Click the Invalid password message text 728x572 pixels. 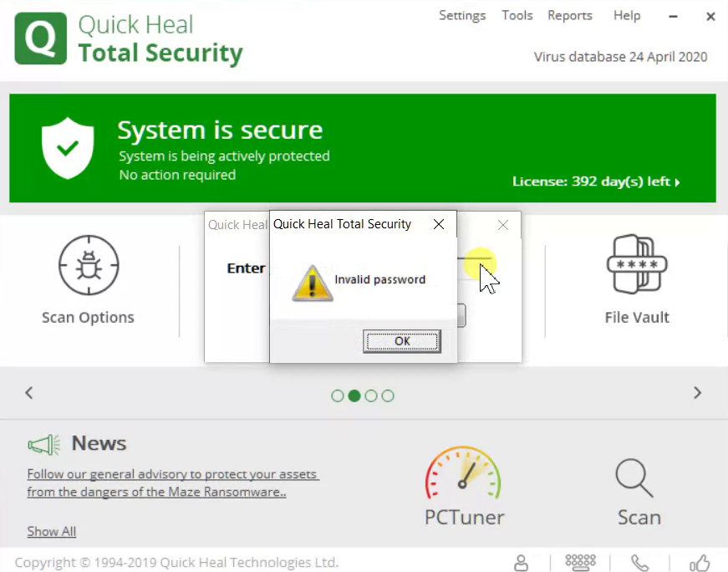tap(379, 279)
